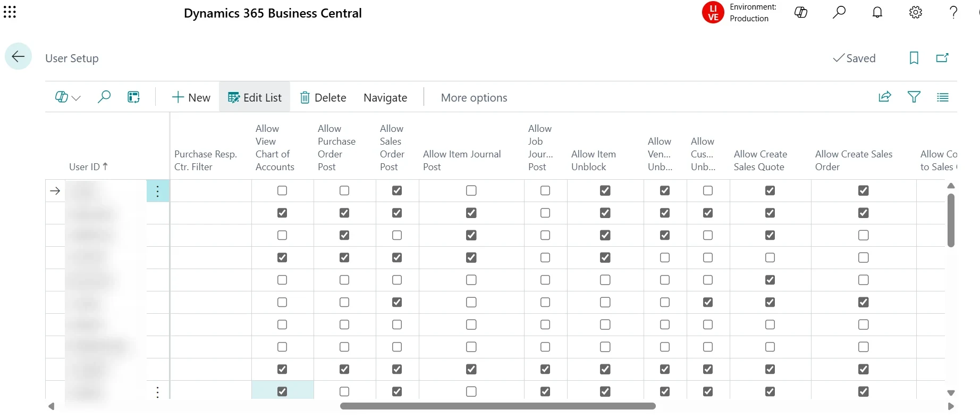Open the share icon
980x418 pixels.
(x=885, y=97)
